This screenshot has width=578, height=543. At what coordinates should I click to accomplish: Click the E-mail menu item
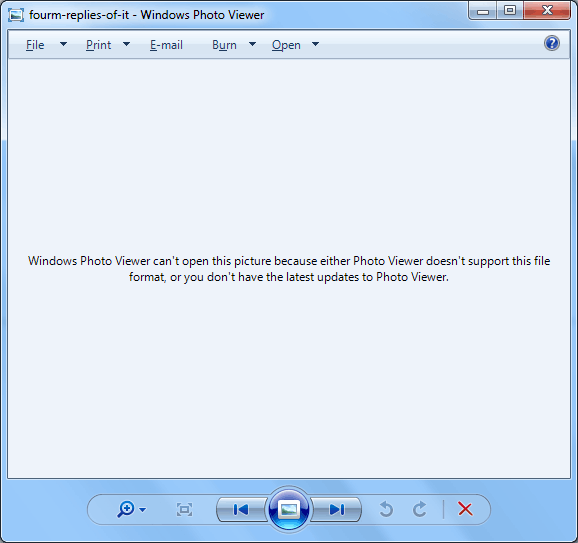coord(166,45)
